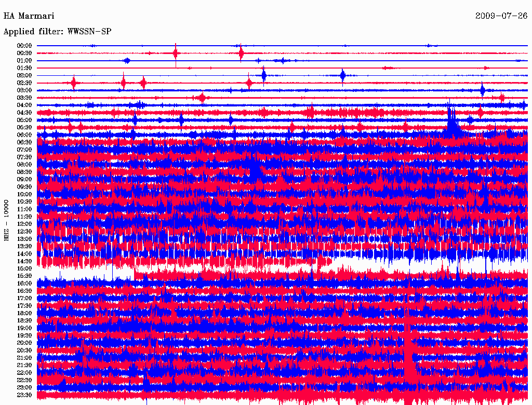Image resolution: width=532 pixels, height=405 pixels.
Task: Select the 08:00 time label
Action: tap(24, 165)
